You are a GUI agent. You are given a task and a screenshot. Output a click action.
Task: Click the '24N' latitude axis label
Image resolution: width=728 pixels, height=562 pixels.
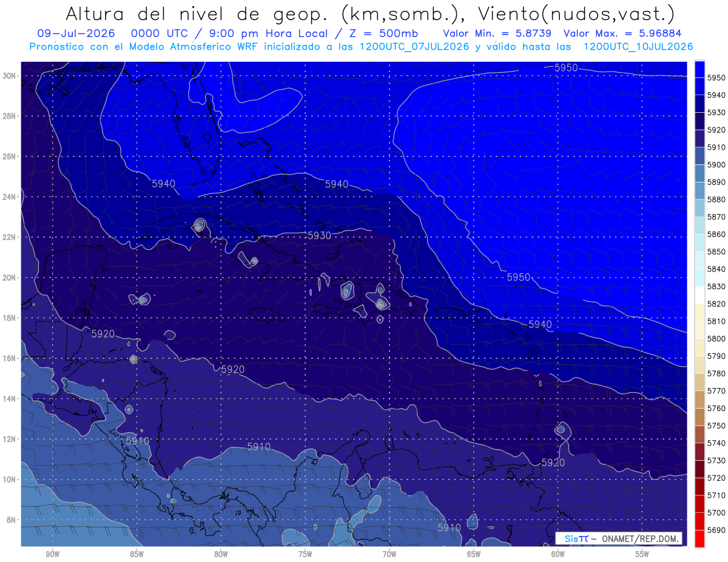click(x=8, y=197)
